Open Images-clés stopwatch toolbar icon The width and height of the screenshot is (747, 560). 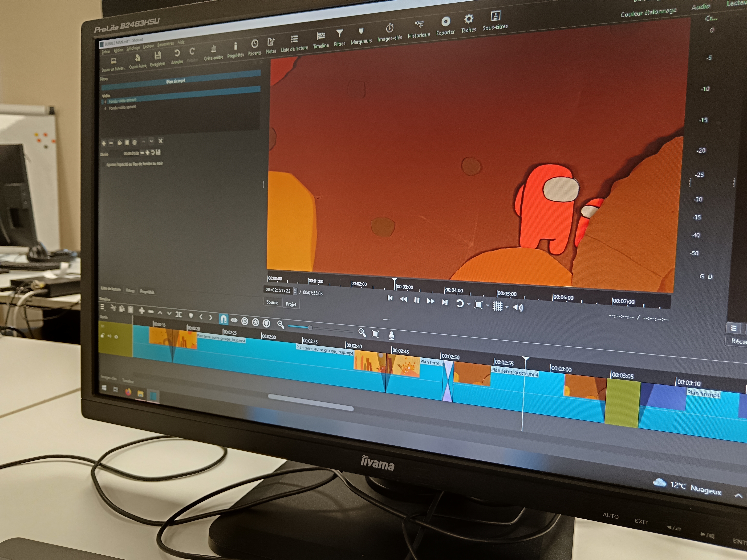pos(390,28)
